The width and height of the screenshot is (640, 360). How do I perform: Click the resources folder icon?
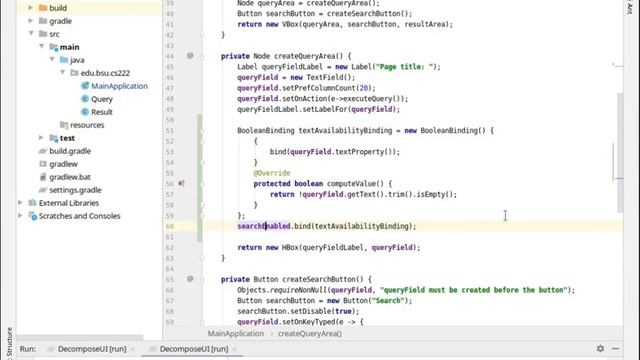point(64,125)
